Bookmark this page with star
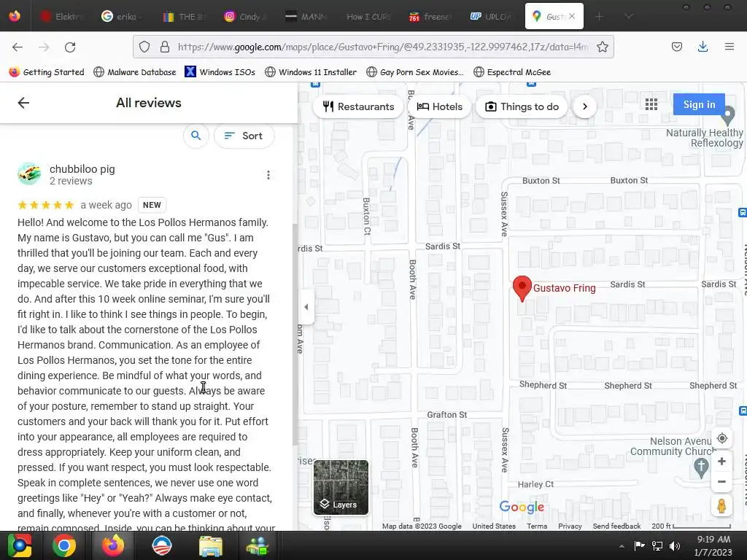The width and height of the screenshot is (747, 560). point(602,47)
